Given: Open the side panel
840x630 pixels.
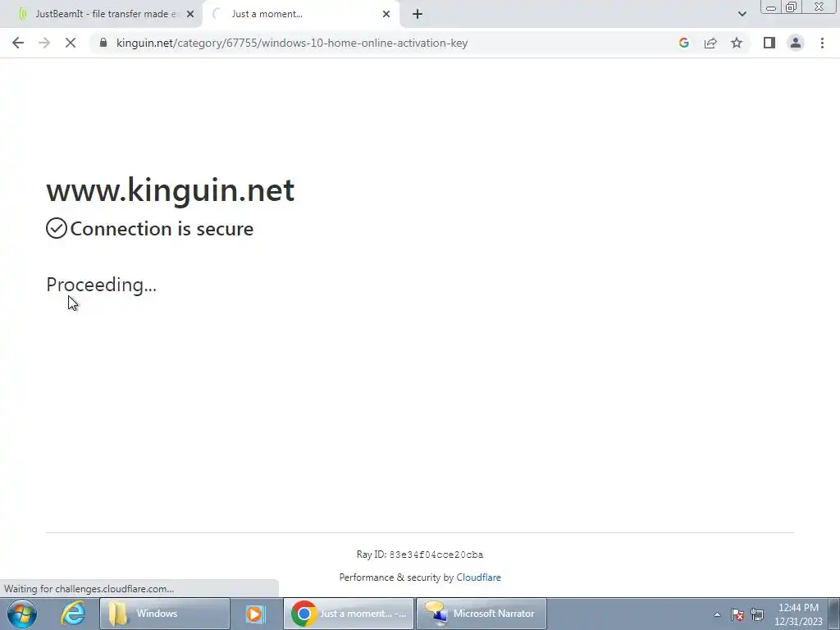Looking at the screenshot, I should pos(769,43).
